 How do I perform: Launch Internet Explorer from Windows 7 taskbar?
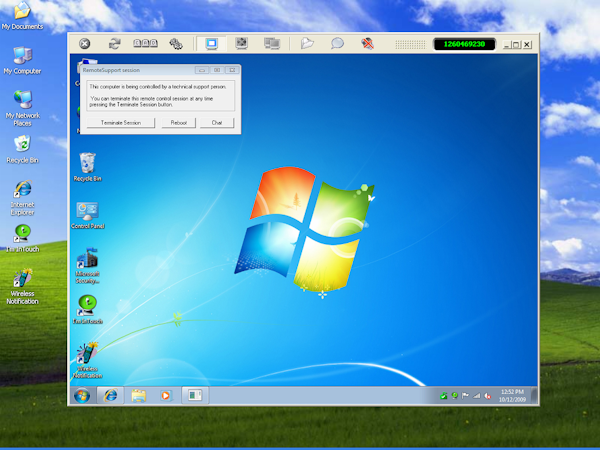click(x=110, y=395)
